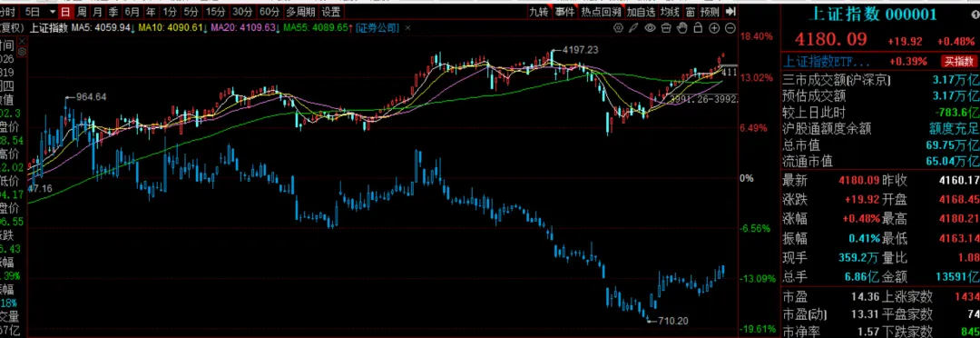This screenshot has width=980, height=338.
Task: Open chart settings gear icon
Action: coord(619,28)
